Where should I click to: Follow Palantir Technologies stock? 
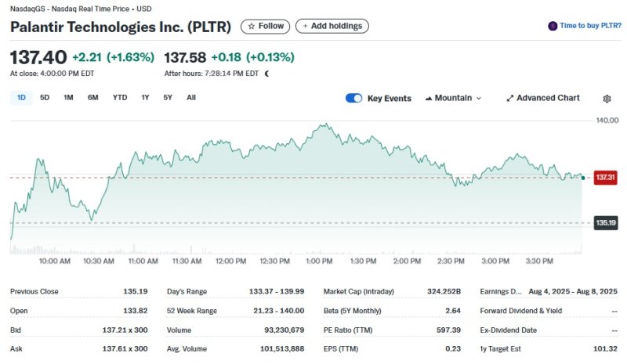[x=265, y=26]
